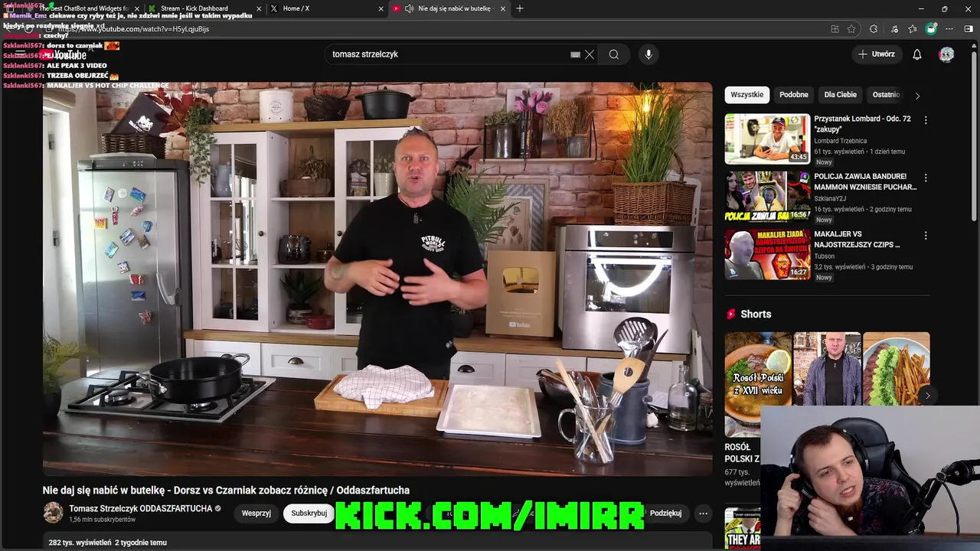The height and width of the screenshot is (551, 980).
Task: Select the Dla Ciebie filter chip
Action: coord(841,95)
